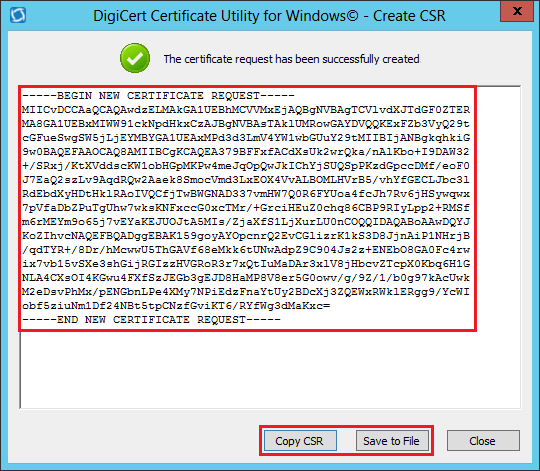Click the Copy CSR button

point(300,440)
